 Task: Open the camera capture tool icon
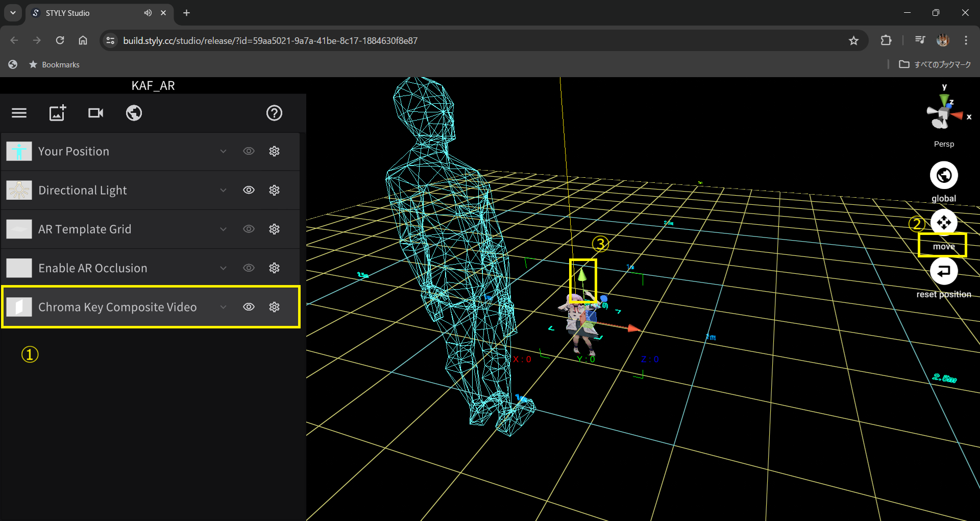(x=96, y=113)
